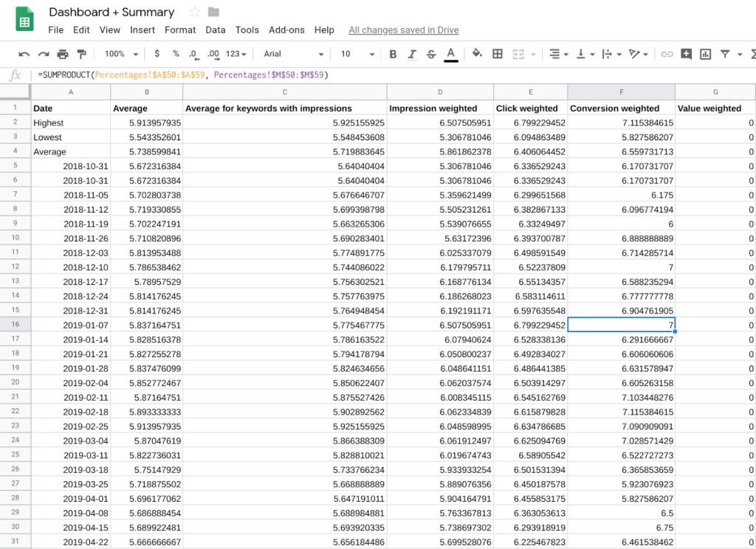Select date cell 2018-12-10
This screenshot has height=549, width=756.
click(x=71, y=267)
